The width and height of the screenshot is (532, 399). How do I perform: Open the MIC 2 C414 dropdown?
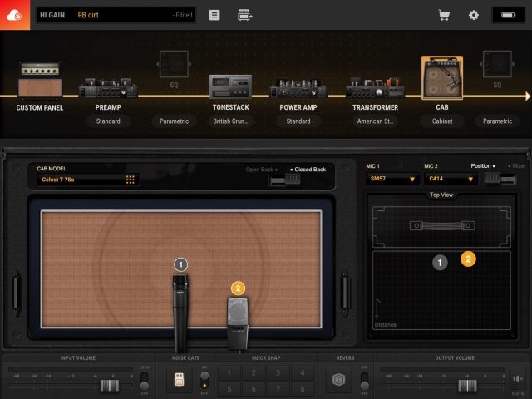pos(450,179)
